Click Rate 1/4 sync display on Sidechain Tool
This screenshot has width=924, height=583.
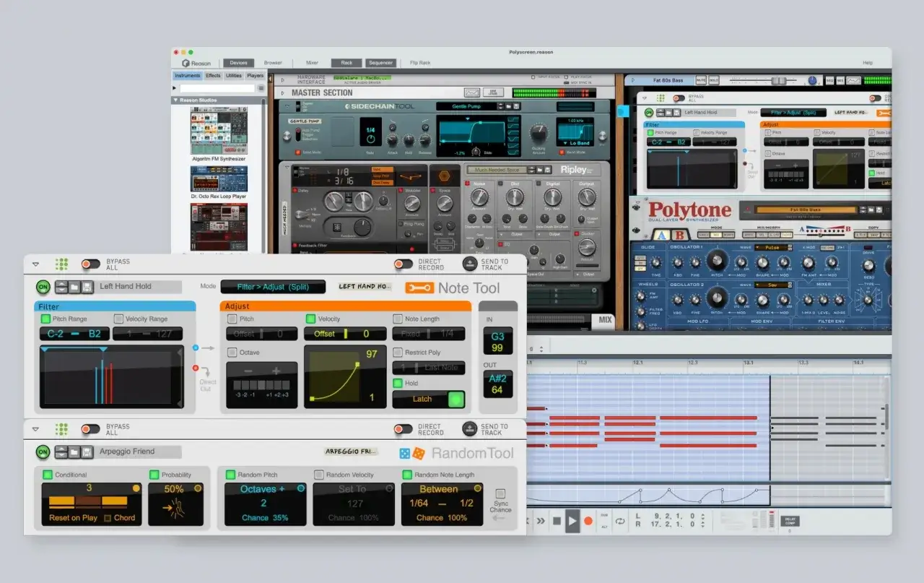pyautogui.click(x=371, y=133)
